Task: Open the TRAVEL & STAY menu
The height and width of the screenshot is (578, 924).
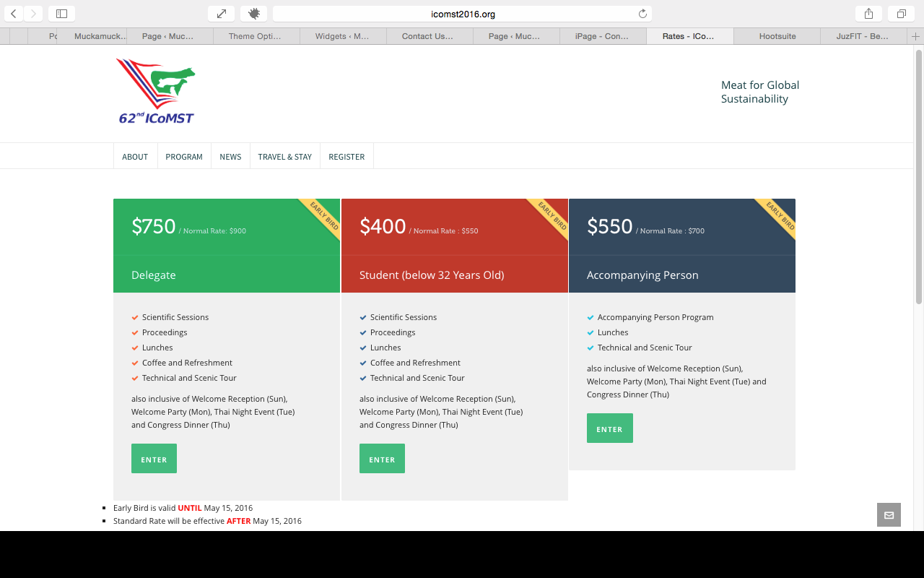Action: click(x=285, y=157)
